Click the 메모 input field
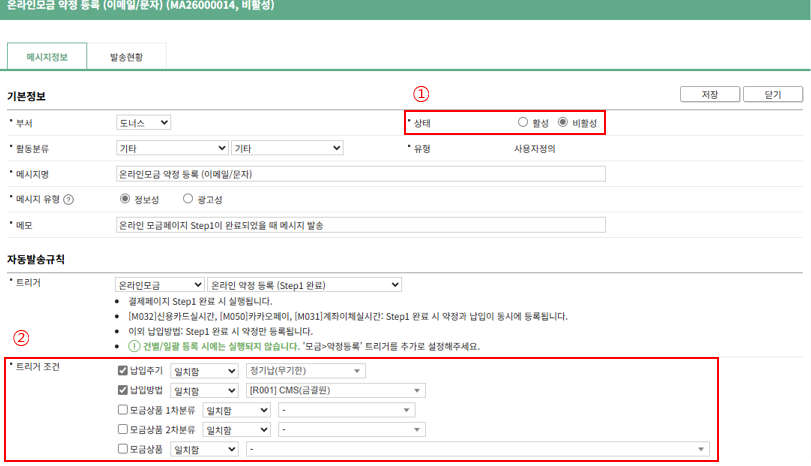This screenshot has height=466, width=811. [361, 225]
